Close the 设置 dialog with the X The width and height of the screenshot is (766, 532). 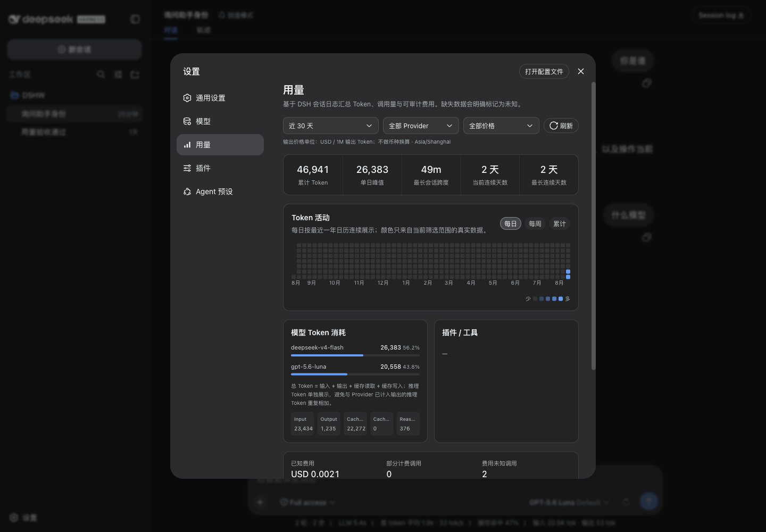581,71
